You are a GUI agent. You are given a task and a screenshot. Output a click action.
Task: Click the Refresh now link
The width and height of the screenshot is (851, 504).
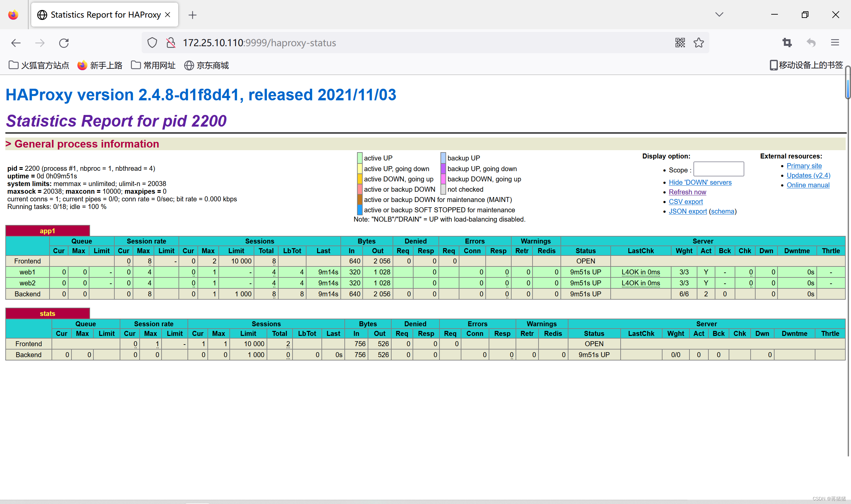[687, 192]
